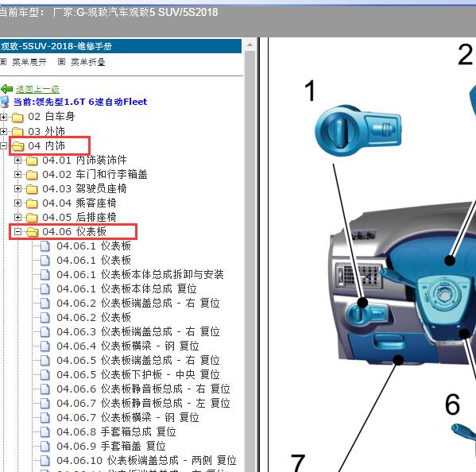Open 04.06.1 仪表板本体总成 复位 page
The image size is (476, 472).
click(x=126, y=288)
